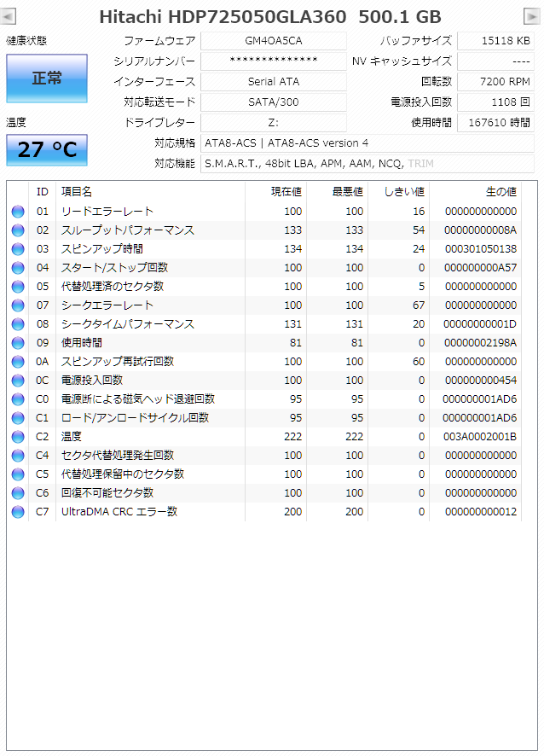Go to next disk with right arrow
Image resolution: width=544 pixels, height=756 pixels.
[531, 16]
